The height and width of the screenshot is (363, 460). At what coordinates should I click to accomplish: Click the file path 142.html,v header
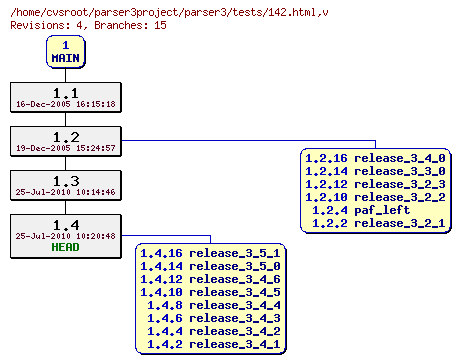[x=169, y=13]
